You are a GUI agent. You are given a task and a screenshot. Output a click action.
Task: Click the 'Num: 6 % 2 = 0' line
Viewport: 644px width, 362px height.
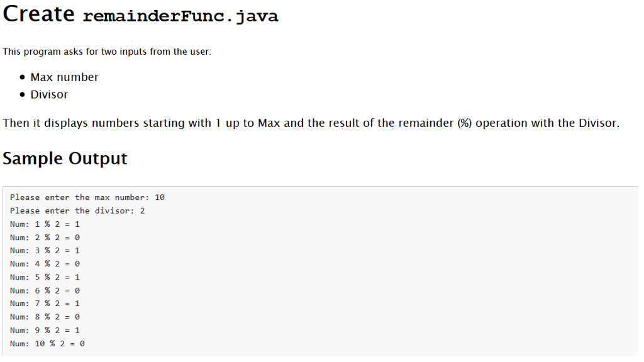click(45, 290)
